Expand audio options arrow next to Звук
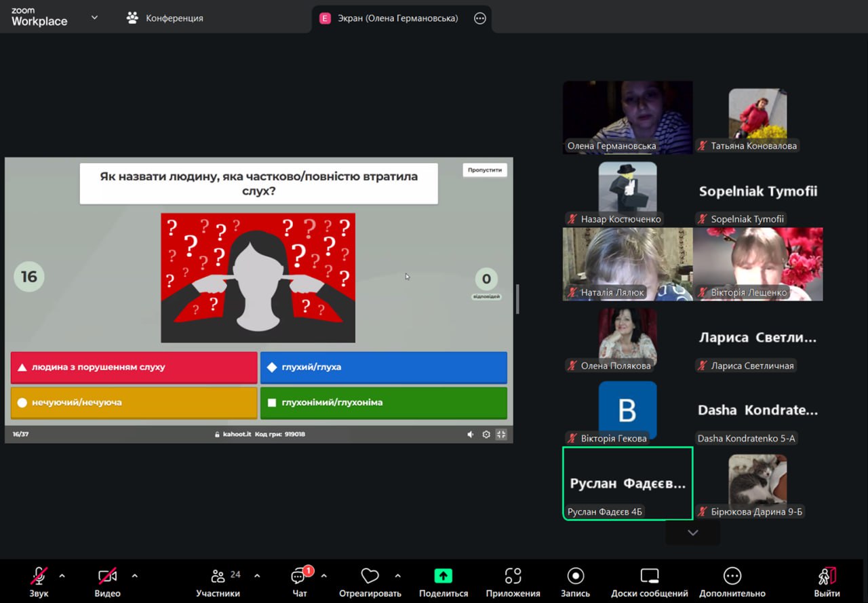 (62, 576)
